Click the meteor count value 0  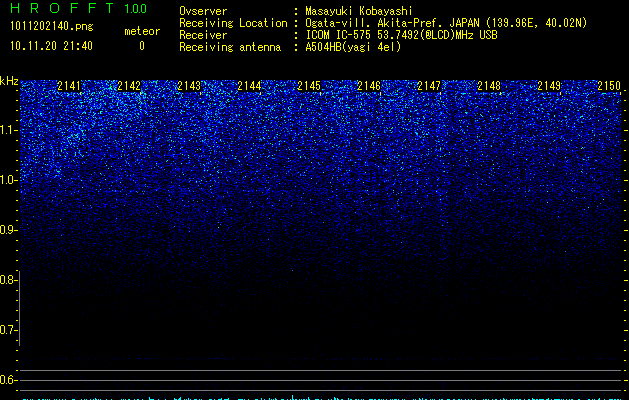click(x=142, y=46)
